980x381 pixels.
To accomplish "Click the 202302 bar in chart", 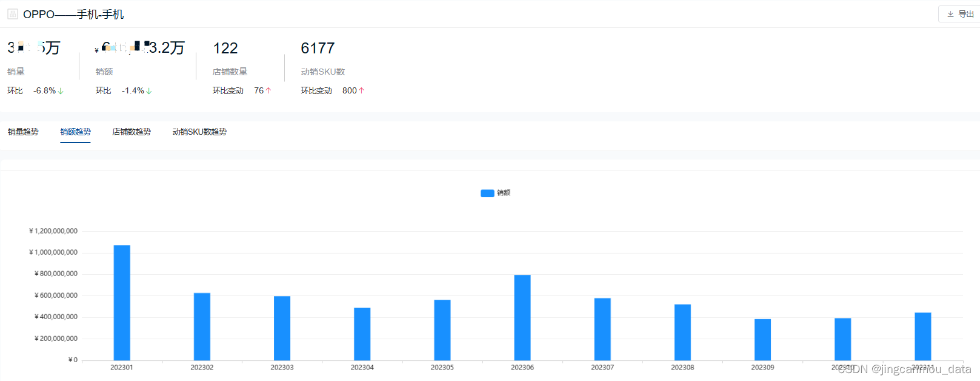I will click(x=202, y=326).
